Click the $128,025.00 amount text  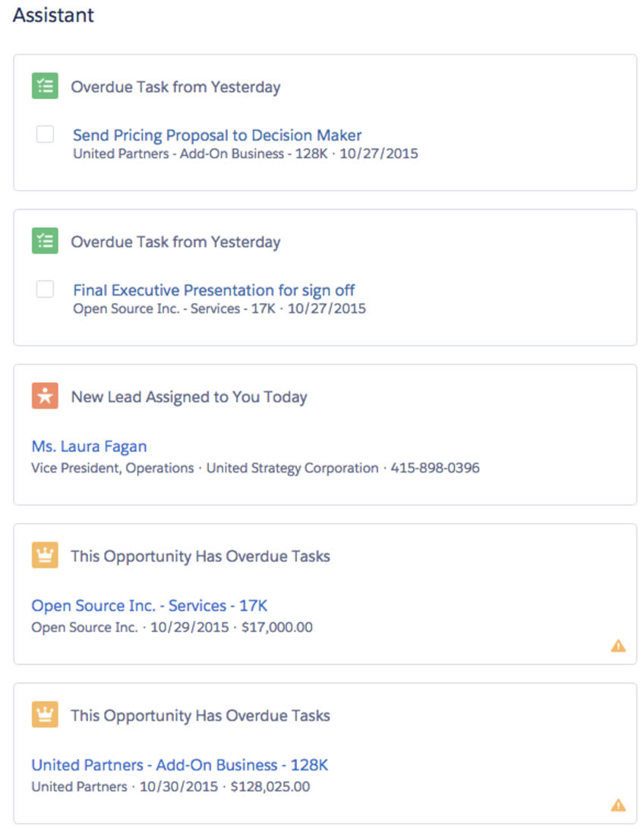(x=274, y=786)
